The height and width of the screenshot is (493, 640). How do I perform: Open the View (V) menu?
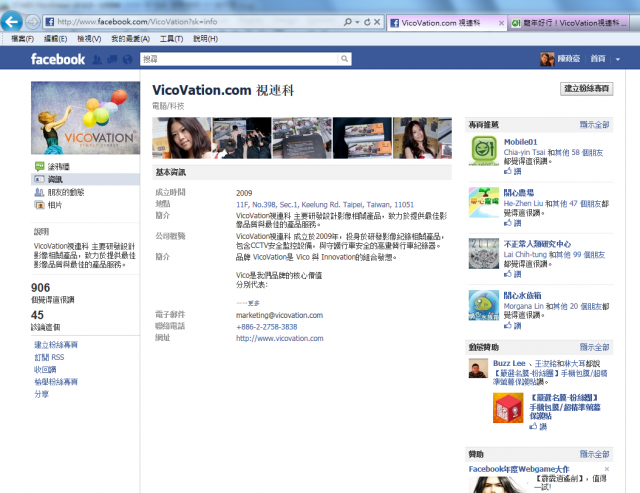(89, 39)
